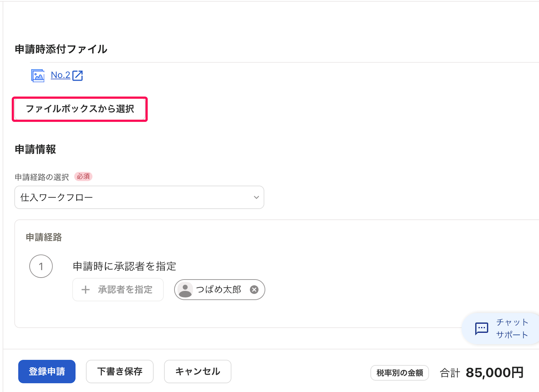
Task: Open the 仕入ワークフロー route dropdown
Action: (x=139, y=197)
